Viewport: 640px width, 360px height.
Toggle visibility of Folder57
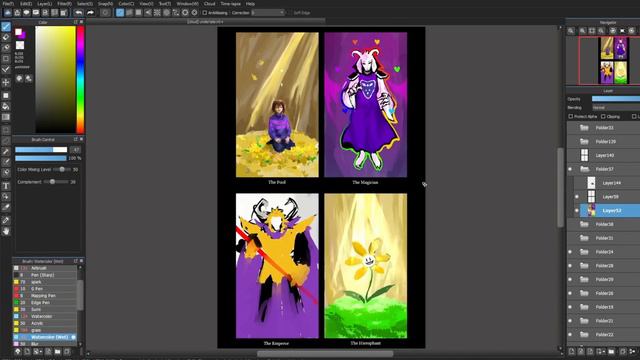point(570,169)
